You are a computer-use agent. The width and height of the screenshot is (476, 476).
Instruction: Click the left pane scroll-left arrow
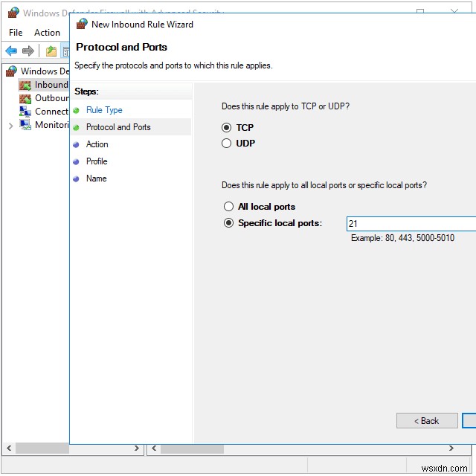[9, 448]
